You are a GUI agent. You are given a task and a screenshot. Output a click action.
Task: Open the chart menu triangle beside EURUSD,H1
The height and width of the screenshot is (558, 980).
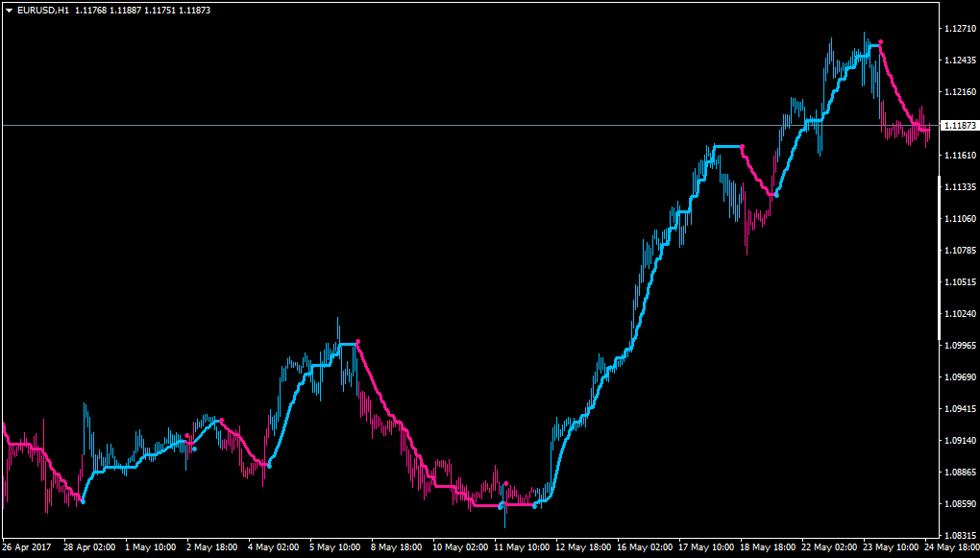tap(10, 11)
